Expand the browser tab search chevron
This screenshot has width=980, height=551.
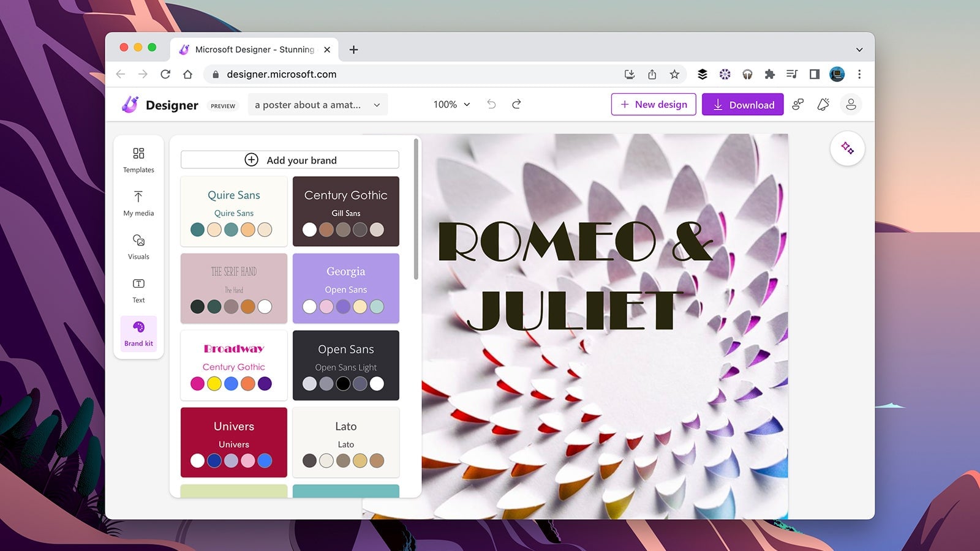859,49
